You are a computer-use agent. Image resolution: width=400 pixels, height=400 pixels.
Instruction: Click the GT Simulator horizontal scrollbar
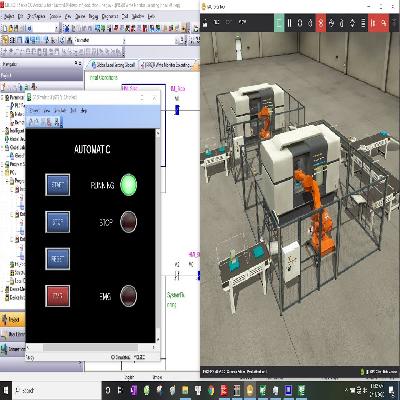tap(90, 347)
